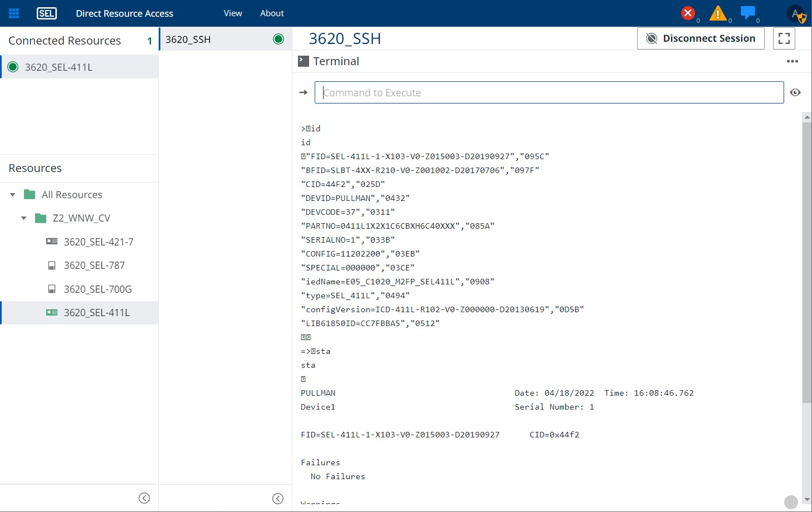Click the SEL logo
Viewport: 812px width, 512px height.
(47, 13)
